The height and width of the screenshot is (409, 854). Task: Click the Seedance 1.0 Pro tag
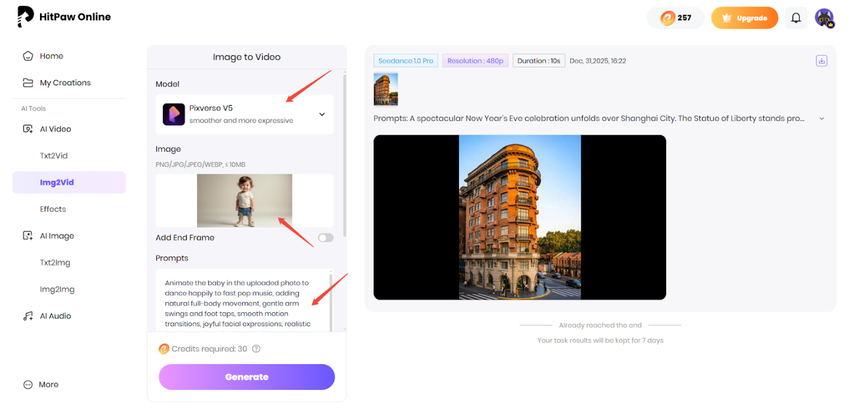406,61
